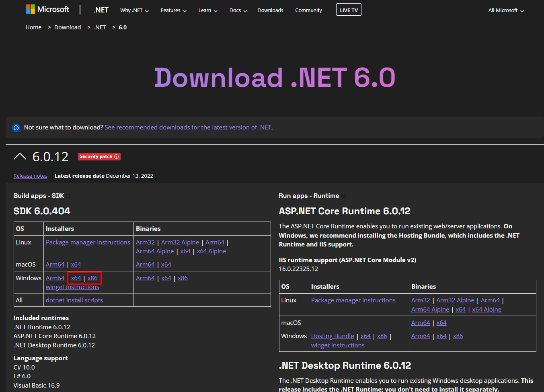Open recommended downloads for latest .NET link
This screenshot has width=544, height=392.
point(188,127)
